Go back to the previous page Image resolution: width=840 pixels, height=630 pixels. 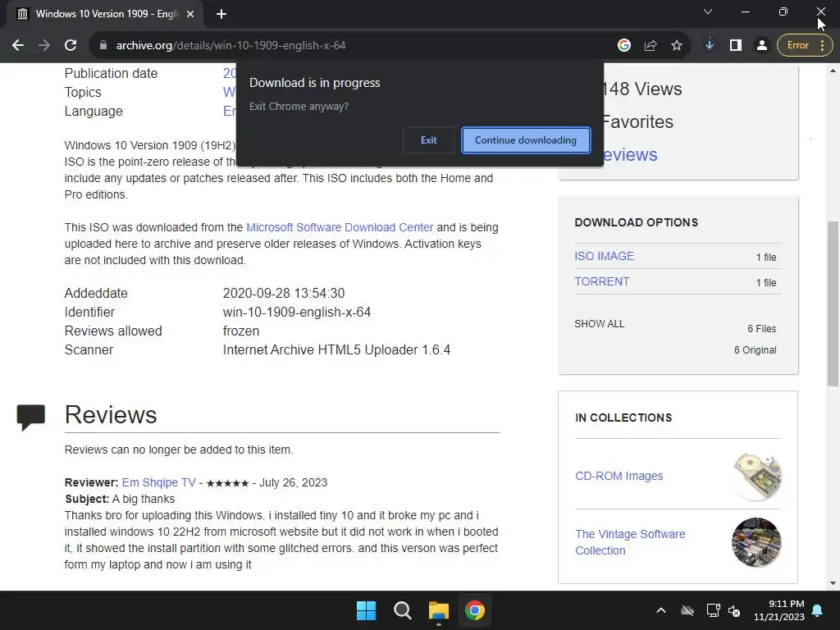coord(18,46)
